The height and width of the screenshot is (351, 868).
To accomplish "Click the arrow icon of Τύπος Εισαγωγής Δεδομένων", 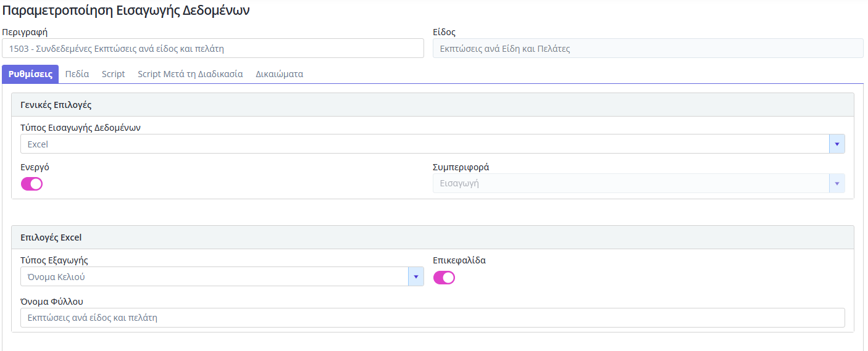I will point(837,144).
